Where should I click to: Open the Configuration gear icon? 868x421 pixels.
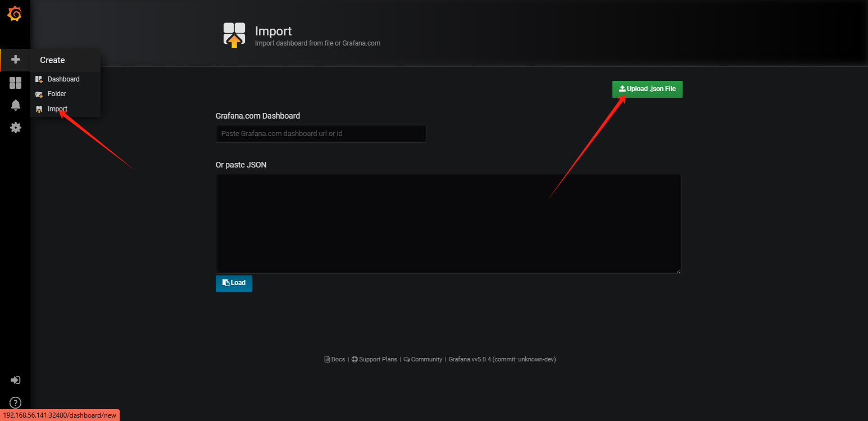pos(16,128)
